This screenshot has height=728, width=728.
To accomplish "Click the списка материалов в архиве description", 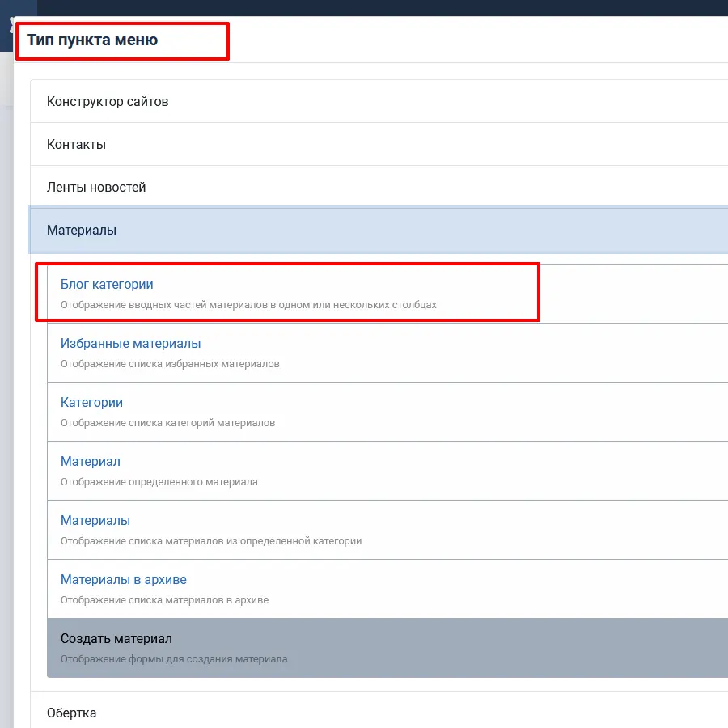I will pos(164,600).
